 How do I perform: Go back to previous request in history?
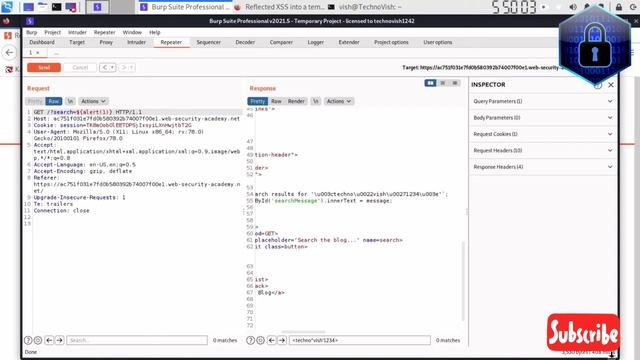[x=104, y=67]
